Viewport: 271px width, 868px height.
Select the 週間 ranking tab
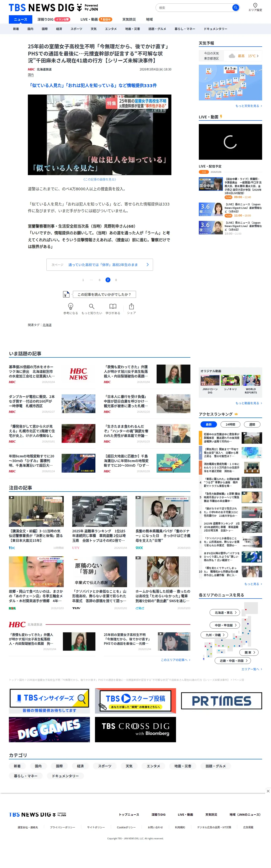pos(252,424)
